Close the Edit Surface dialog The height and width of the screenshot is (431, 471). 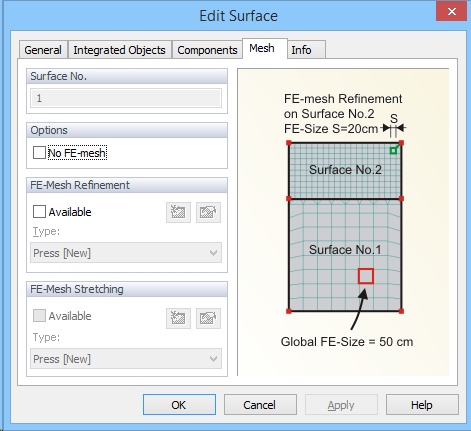[452, 12]
